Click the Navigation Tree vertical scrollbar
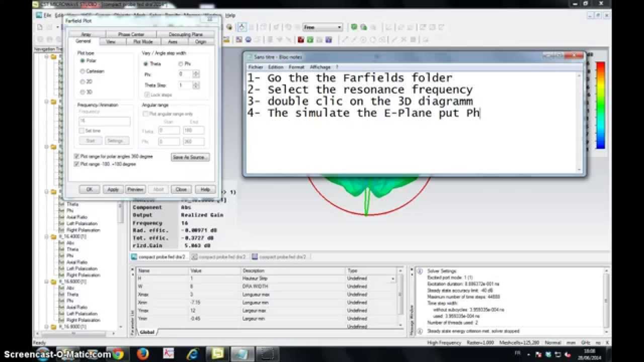This screenshot has height=362, width=644. (121, 192)
